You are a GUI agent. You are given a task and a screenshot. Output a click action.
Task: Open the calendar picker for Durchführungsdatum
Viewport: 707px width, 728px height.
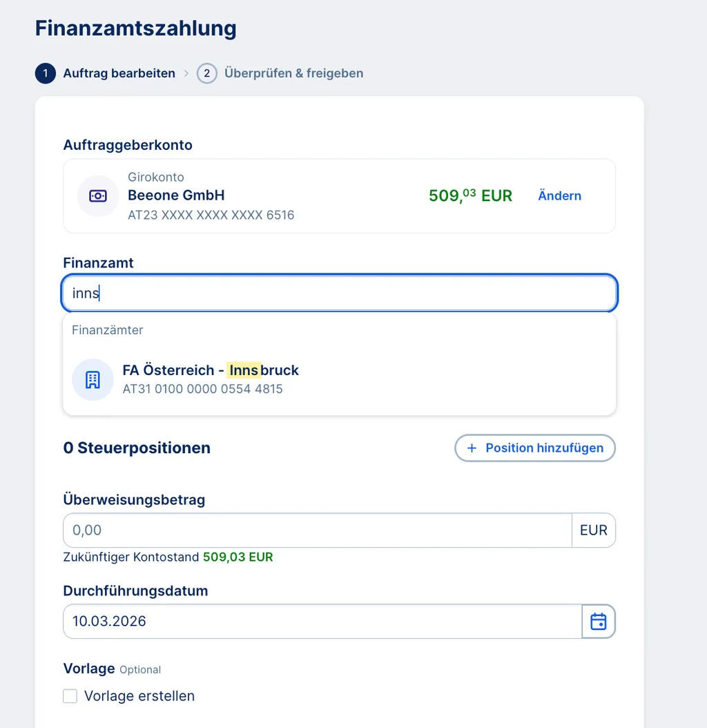click(598, 621)
